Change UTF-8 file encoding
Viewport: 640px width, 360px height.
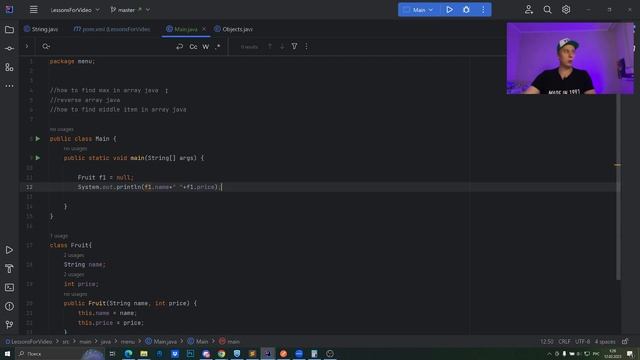(582, 341)
